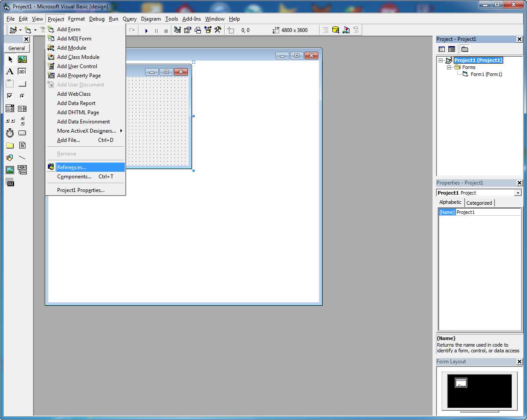Viewport: 527px width, 420px height.
Task: Select the OLE container tool
Action: [10, 182]
